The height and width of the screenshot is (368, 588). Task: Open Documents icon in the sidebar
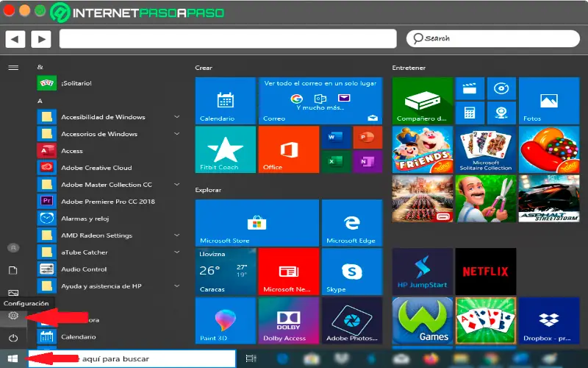(x=13, y=270)
